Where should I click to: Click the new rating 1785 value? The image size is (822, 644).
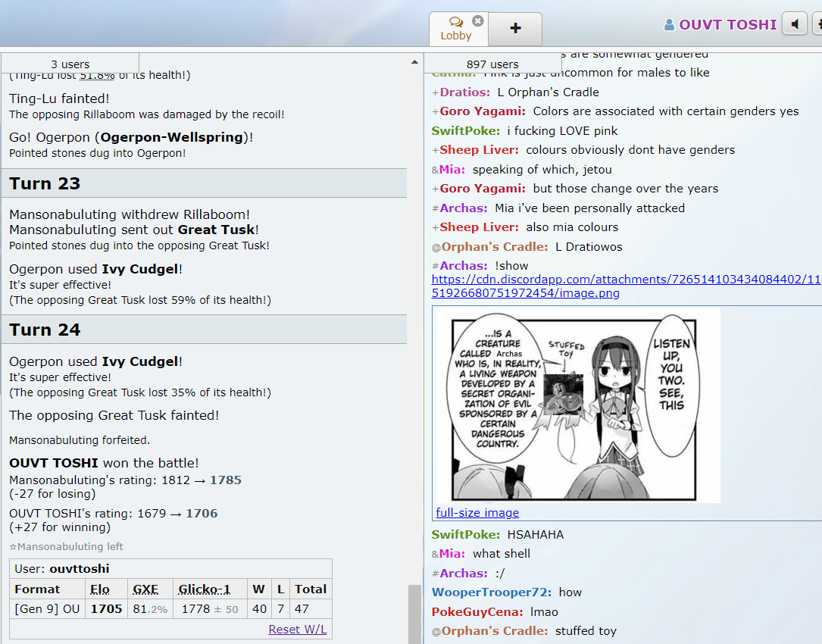[x=226, y=480]
